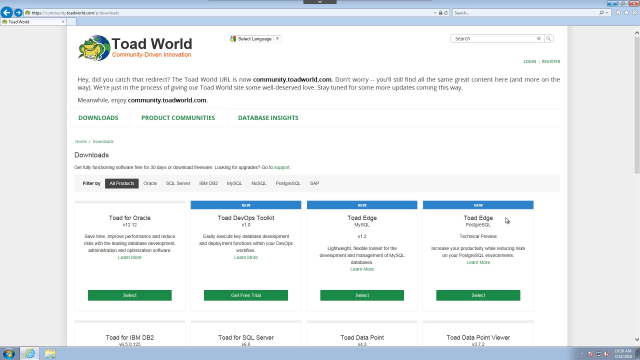
Task: Click the Toad World frog logo
Action: click(x=94, y=48)
